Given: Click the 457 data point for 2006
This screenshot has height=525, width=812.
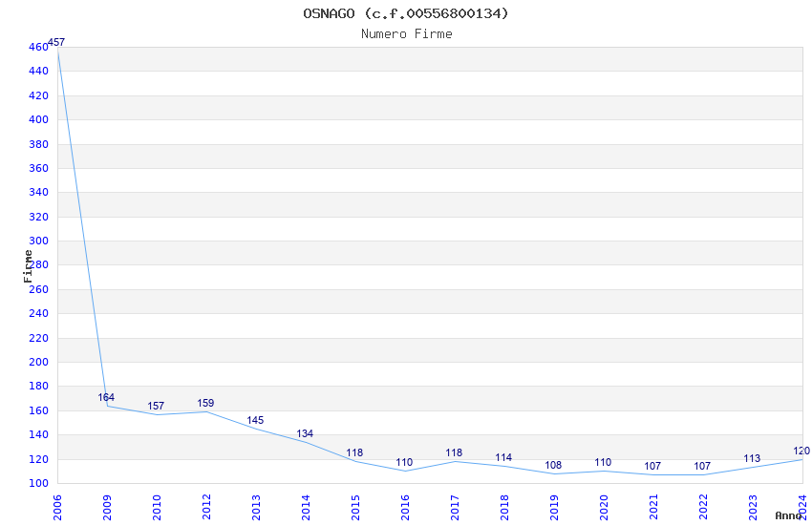Looking at the screenshot, I should 56,42.
